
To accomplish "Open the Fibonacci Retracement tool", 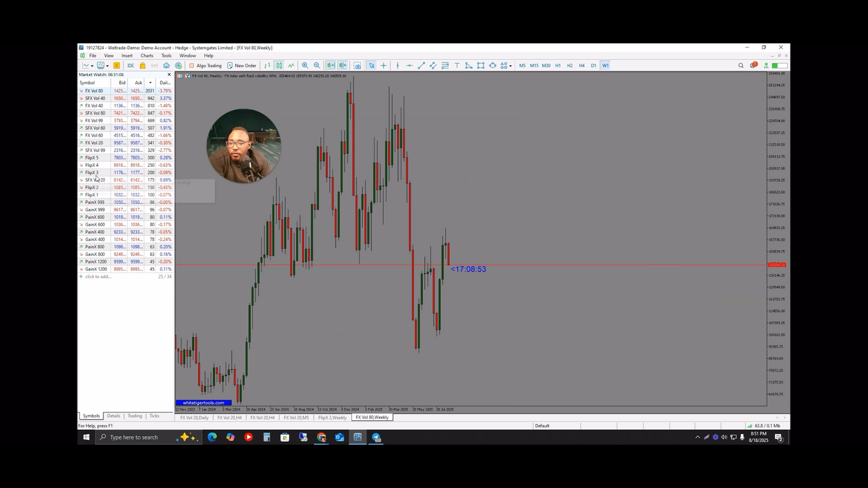I will coord(445,65).
